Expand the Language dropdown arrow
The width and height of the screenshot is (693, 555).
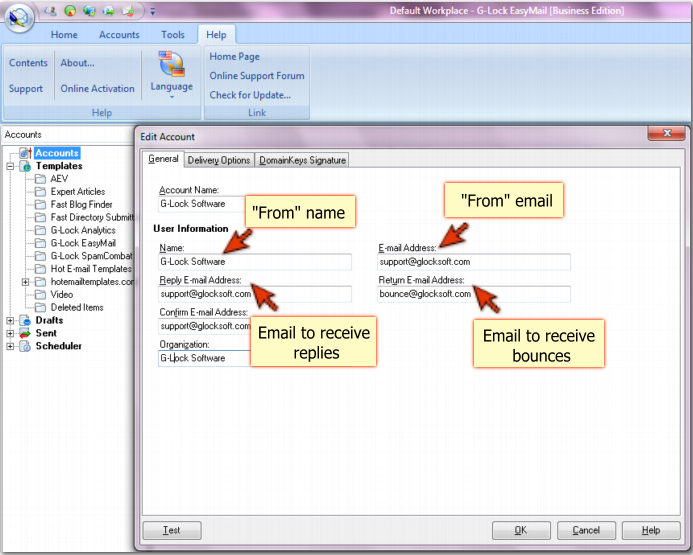pos(172,97)
